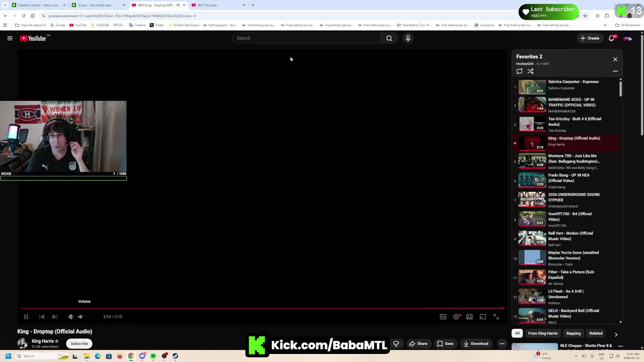The width and height of the screenshot is (644, 362).
Task: Save the video to a playlist
Action: [445, 344]
